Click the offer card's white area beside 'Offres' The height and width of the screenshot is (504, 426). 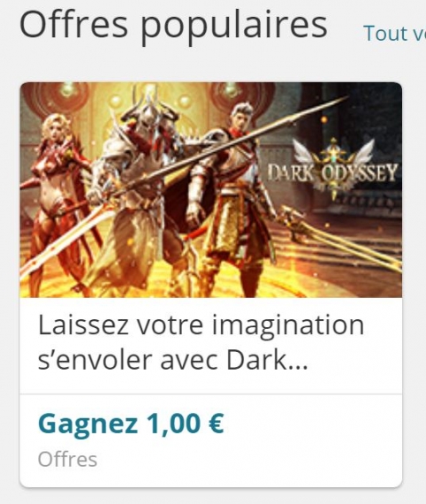[x=251, y=459]
